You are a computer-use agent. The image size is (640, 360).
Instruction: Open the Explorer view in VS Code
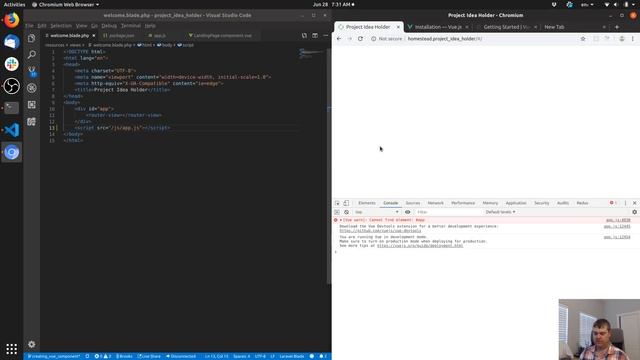(x=31, y=38)
